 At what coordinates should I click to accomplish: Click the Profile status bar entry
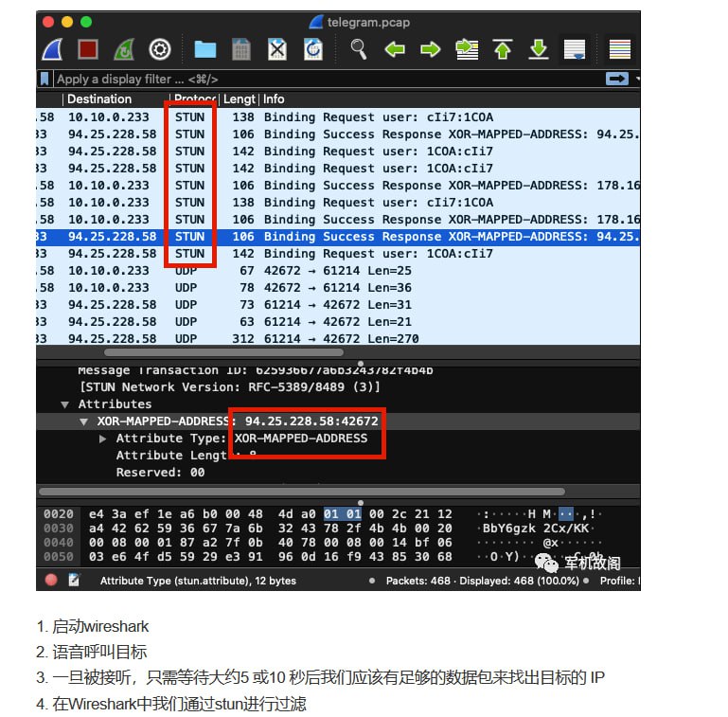coord(619,581)
